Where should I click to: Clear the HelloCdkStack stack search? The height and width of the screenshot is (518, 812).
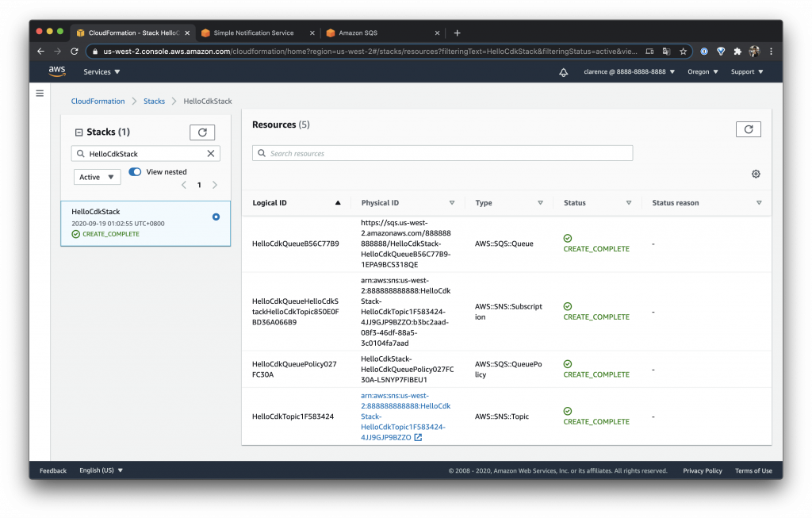point(211,153)
